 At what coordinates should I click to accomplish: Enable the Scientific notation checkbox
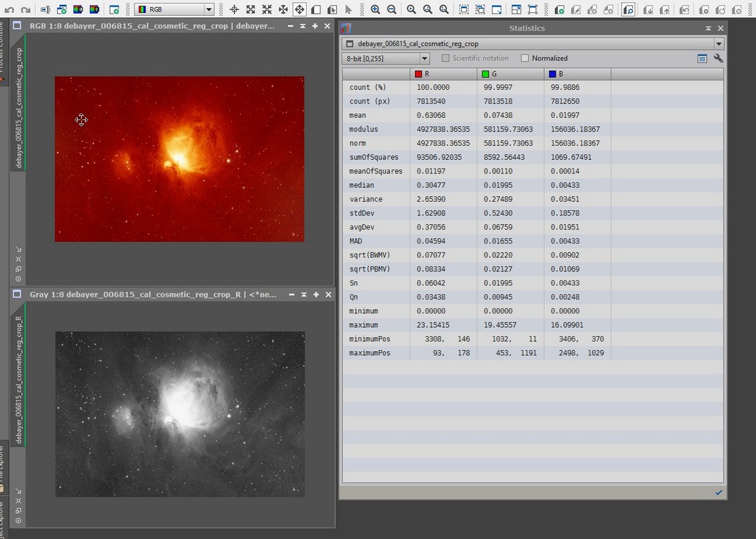[446, 58]
